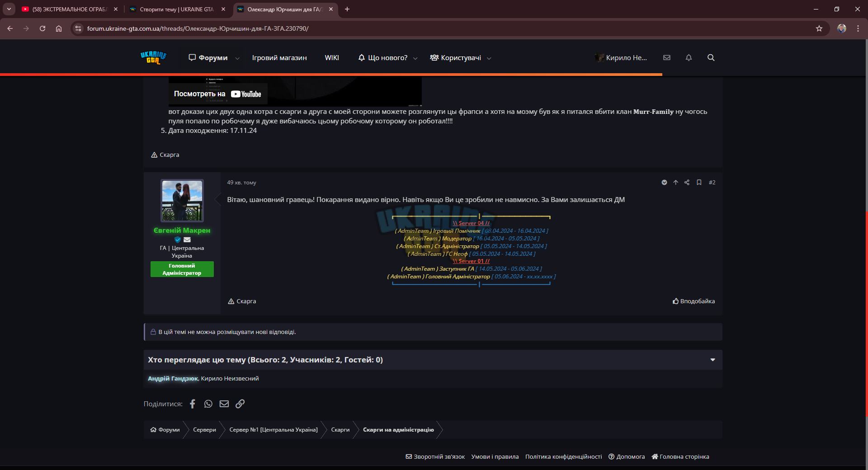Toggle the post #2 select checkmark icon
Screen dimensions: 868x470
tap(664, 183)
